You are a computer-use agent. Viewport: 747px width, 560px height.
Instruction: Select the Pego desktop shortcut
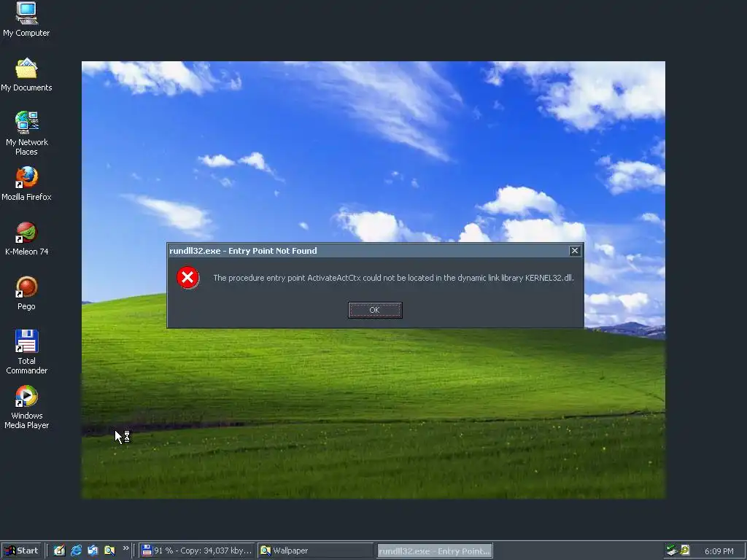[x=26, y=293]
